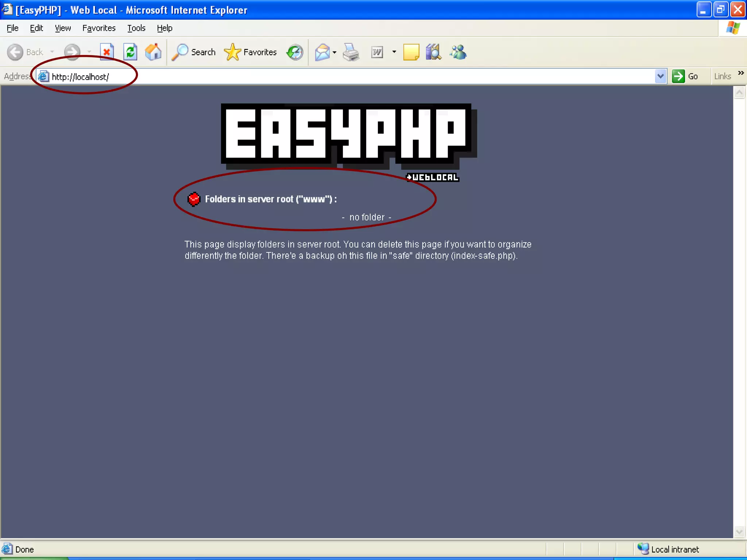Click the Refresh page icon
This screenshot has height=560, width=747.
tap(130, 52)
